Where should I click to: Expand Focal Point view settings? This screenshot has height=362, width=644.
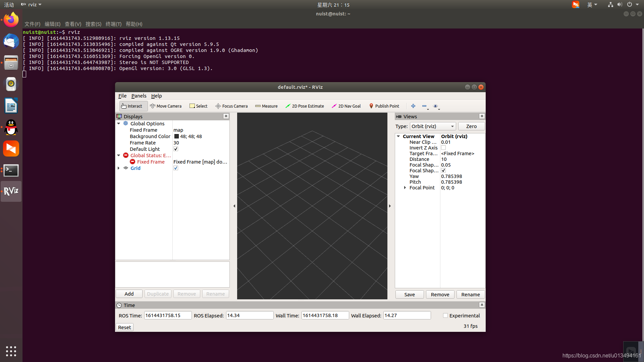pyautogui.click(x=404, y=187)
